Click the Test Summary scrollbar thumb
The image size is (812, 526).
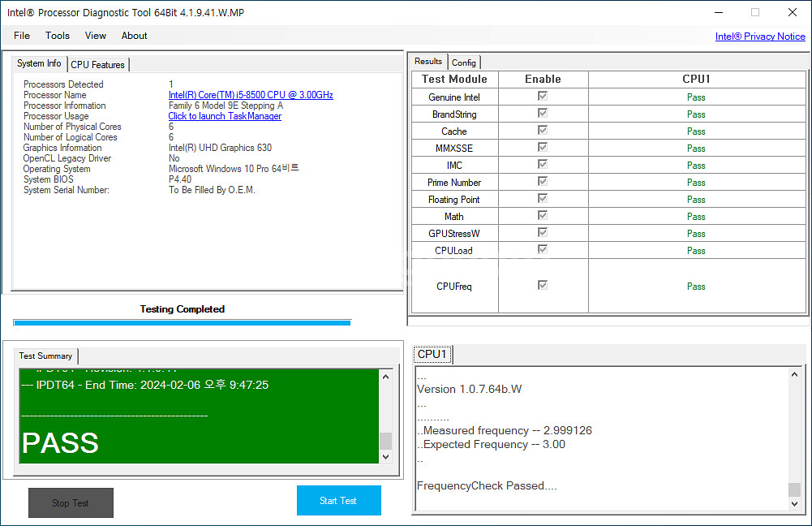(385, 441)
